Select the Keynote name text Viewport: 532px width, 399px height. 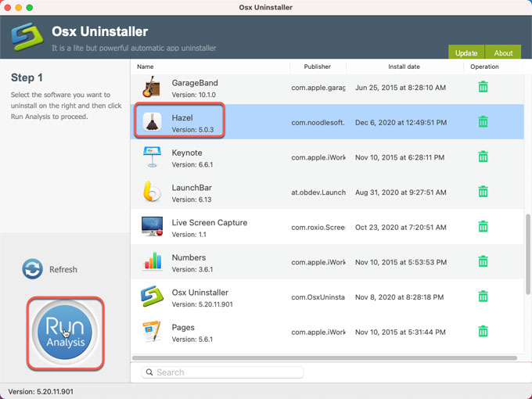pyautogui.click(x=187, y=153)
